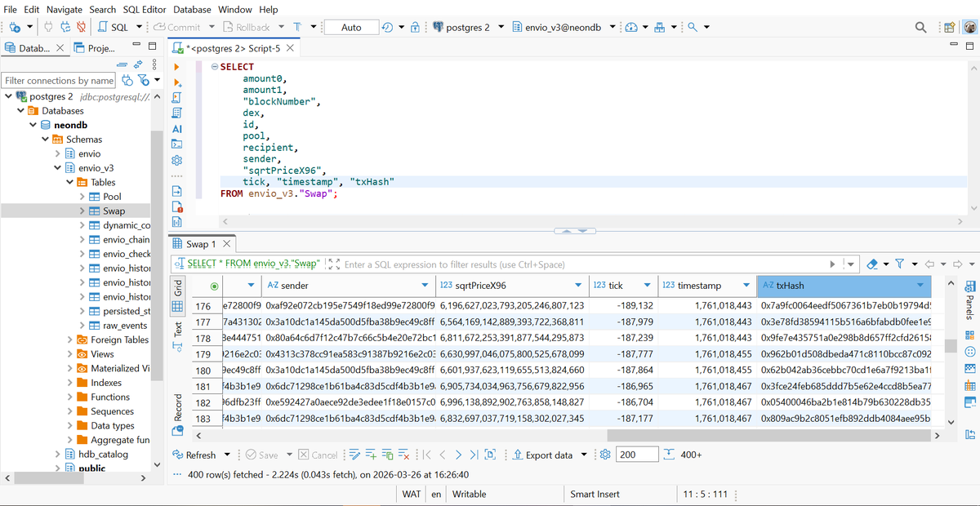Viewport: 980px width, 506px height.
Task: Click the Disconnect icon with red plug
Action: pyautogui.click(x=82, y=27)
